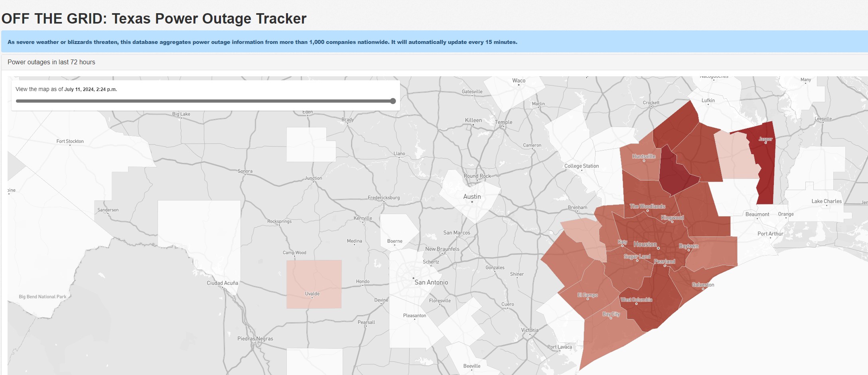Click the Bay City label
Viewport: 868px width, 375px height.
(611, 314)
